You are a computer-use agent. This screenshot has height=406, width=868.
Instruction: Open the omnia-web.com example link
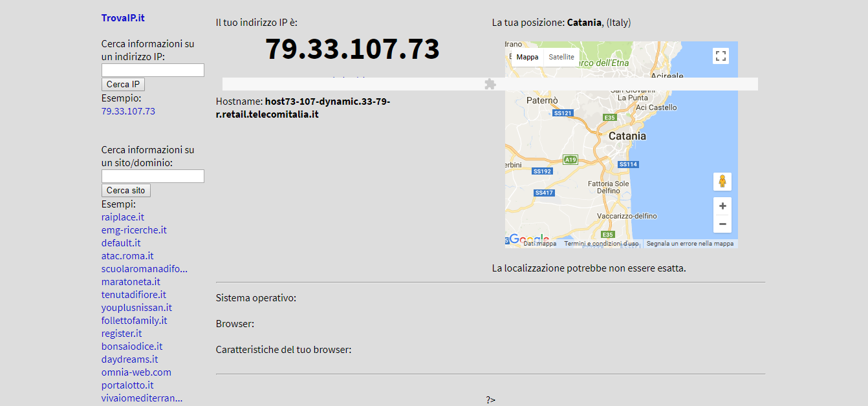[136, 372]
